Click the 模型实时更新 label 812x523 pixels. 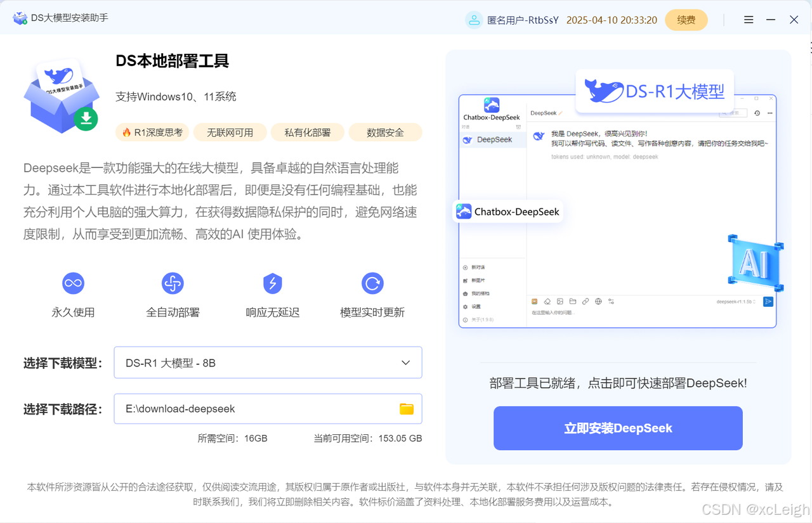[372, 313]
